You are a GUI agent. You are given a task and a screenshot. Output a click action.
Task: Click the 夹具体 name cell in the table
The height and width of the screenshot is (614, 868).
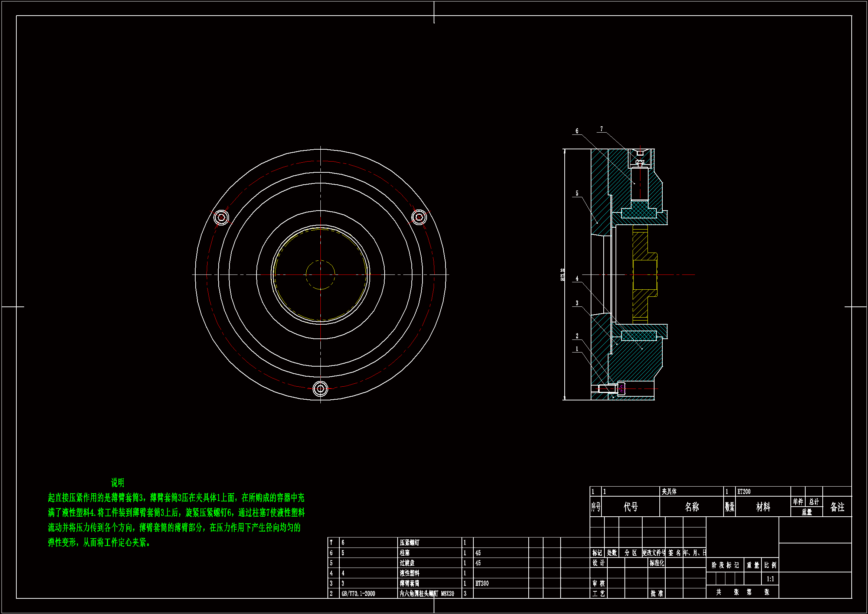(x=669, y=491)
